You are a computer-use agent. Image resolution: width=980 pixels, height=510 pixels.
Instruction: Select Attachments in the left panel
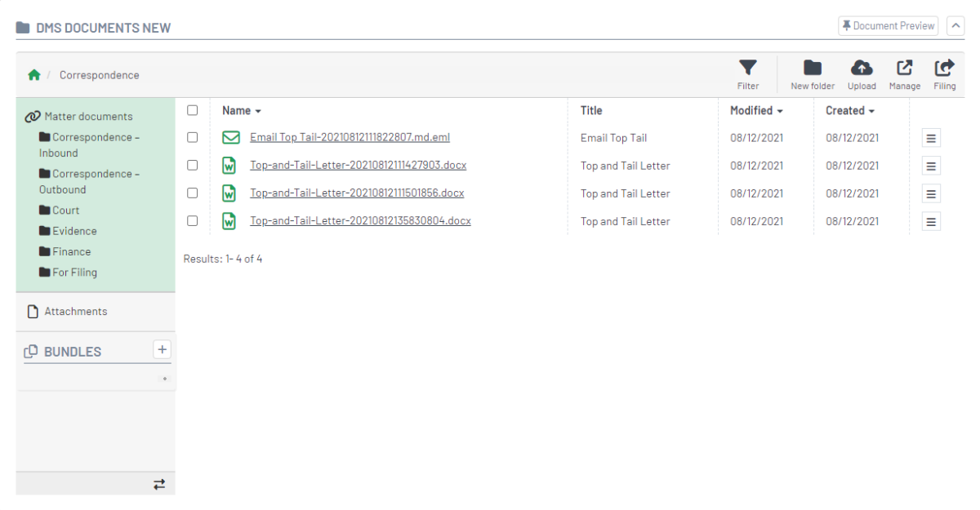point(75,312)
